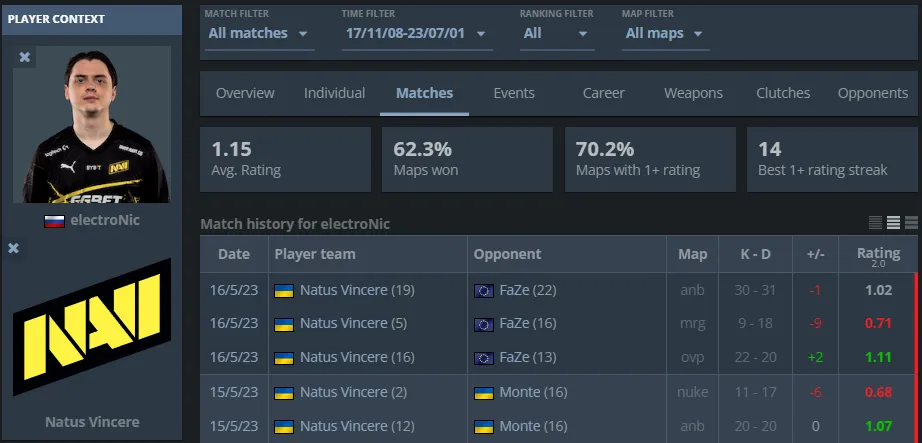Sort table by Opponent column
Screen dimensions: 922x443
(x=567, y=254)
